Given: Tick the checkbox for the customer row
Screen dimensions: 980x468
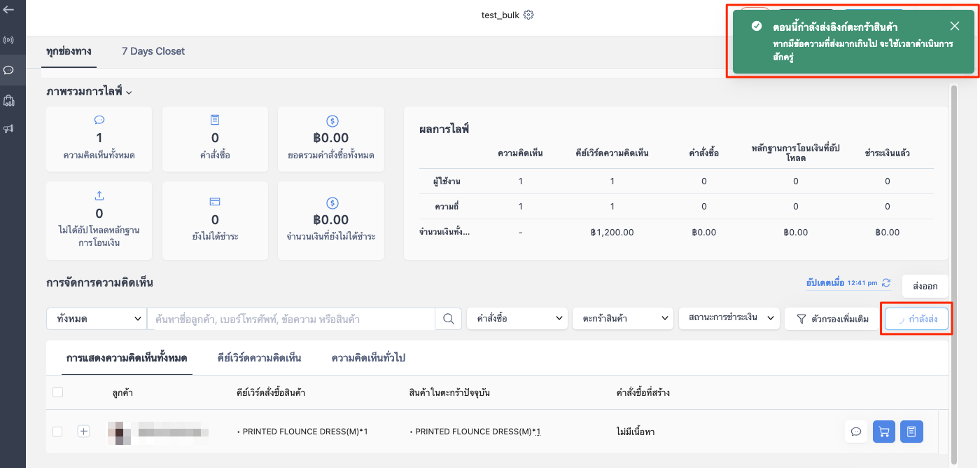Looking at the screenshot, I should (57, 432).
